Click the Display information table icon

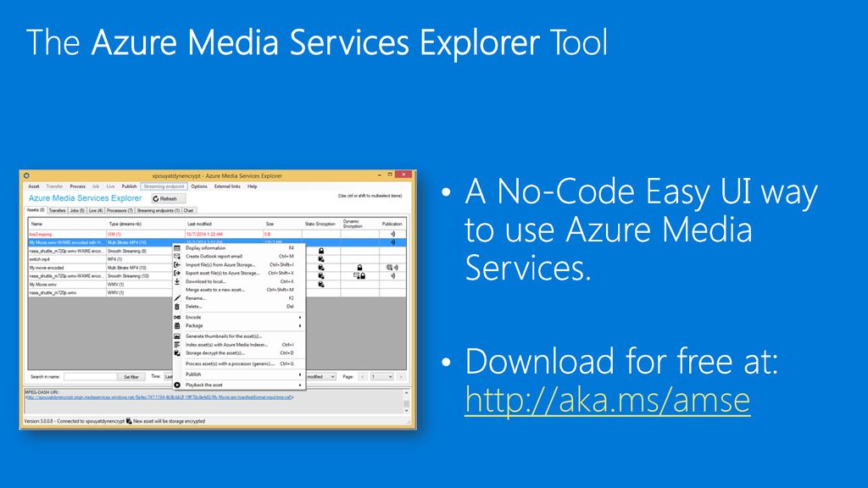177,248
